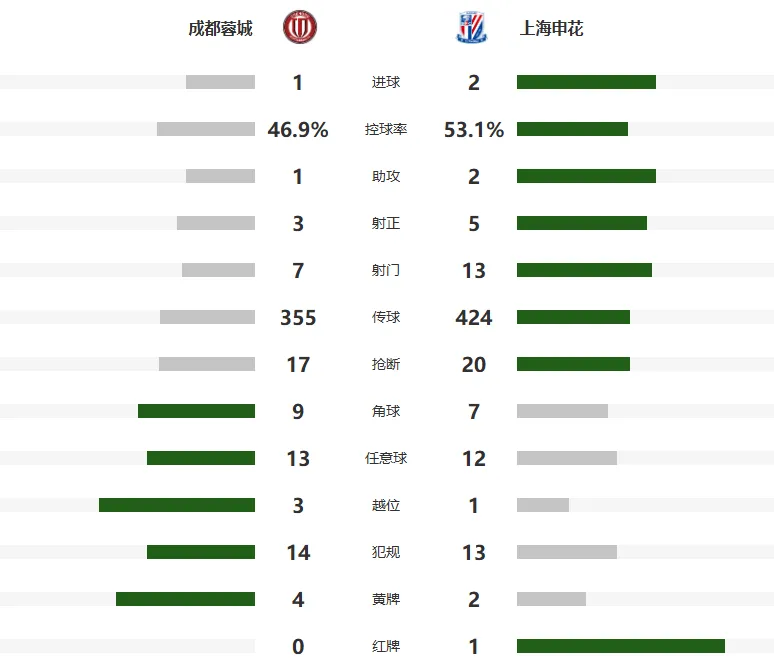Click the Shanghai Shenhua blue club crest
This screenshot has height=669, width=774.
point(471,28)
